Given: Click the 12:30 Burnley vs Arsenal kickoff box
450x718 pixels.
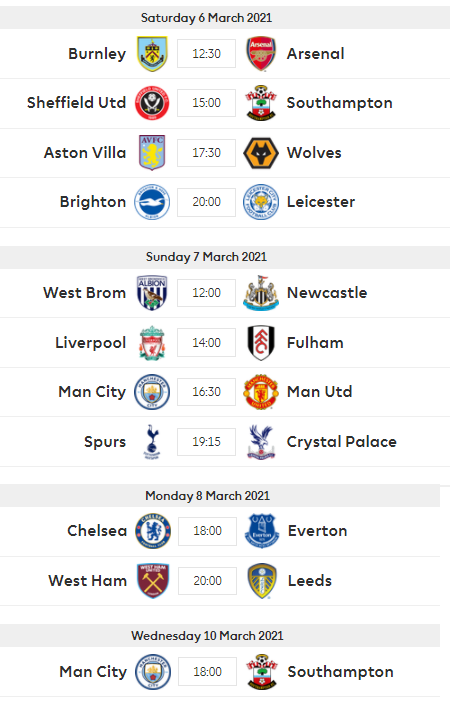Looking at the screenshot, I should pos(206,54).
